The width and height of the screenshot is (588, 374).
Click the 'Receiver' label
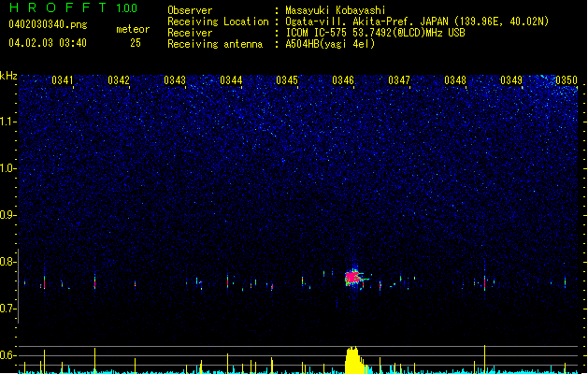coord(190,33)
